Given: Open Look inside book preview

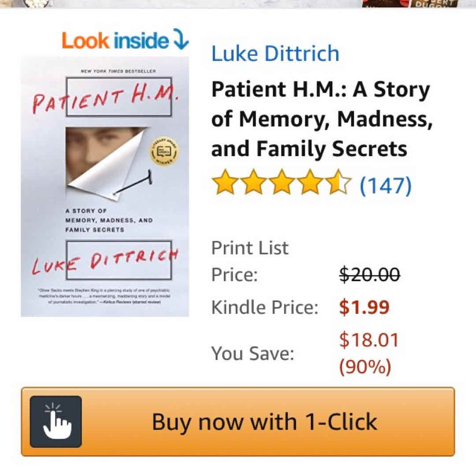Looking at the screenshot, I should pos(125,40).
